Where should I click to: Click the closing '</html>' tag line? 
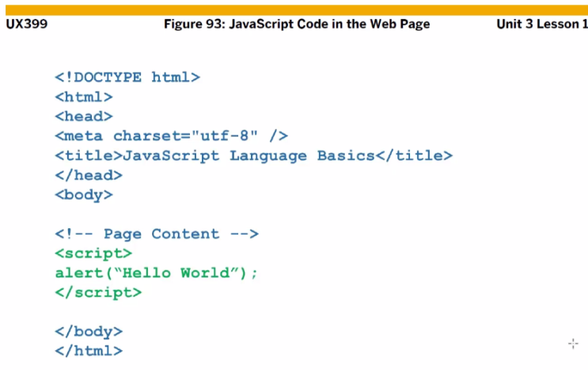(89, 351)
